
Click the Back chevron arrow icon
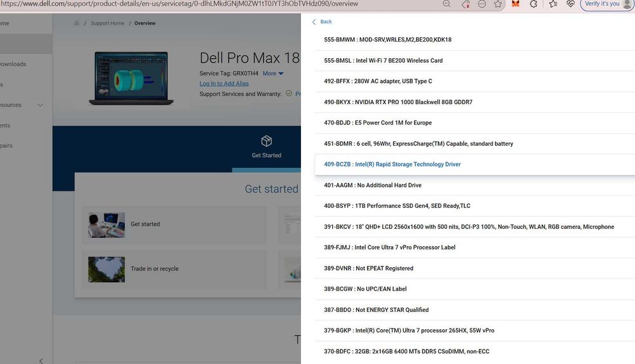click(314, 22)
